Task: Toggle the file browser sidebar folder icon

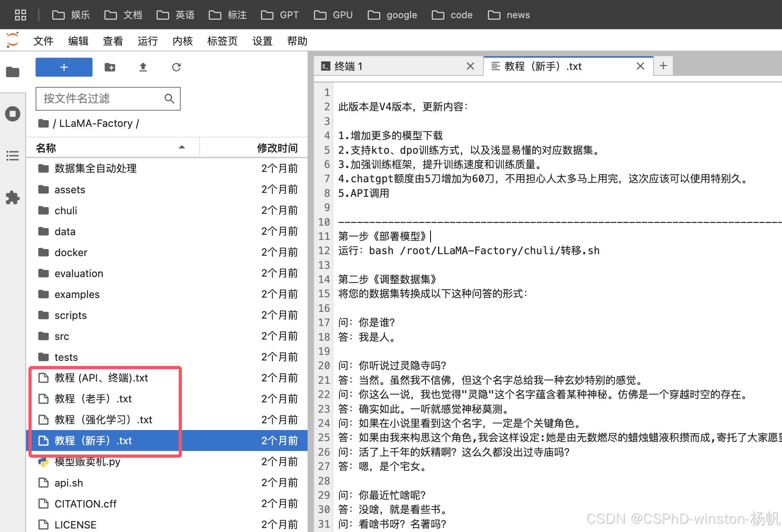Action: point(13,72)
